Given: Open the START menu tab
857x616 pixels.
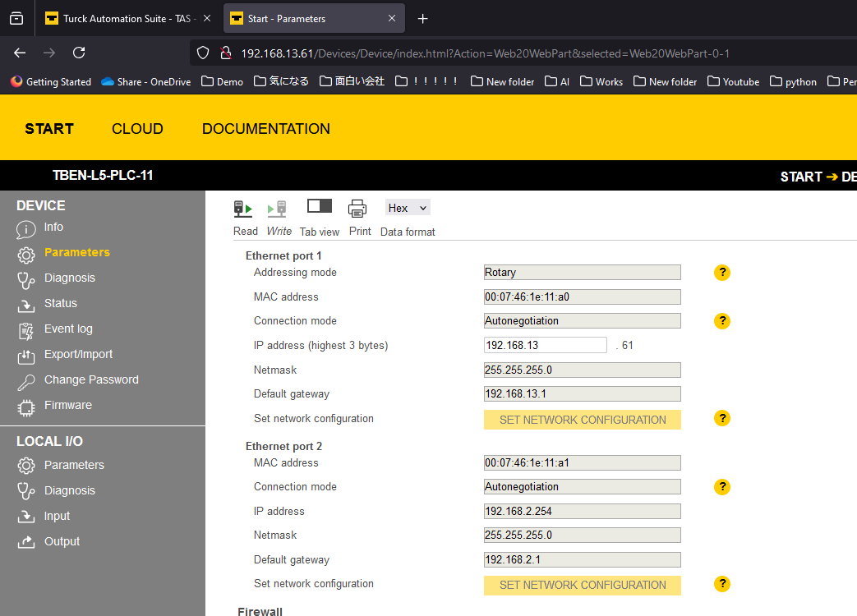Looking at the screenshot, I should pyautogui.click(x=49, y=129).
